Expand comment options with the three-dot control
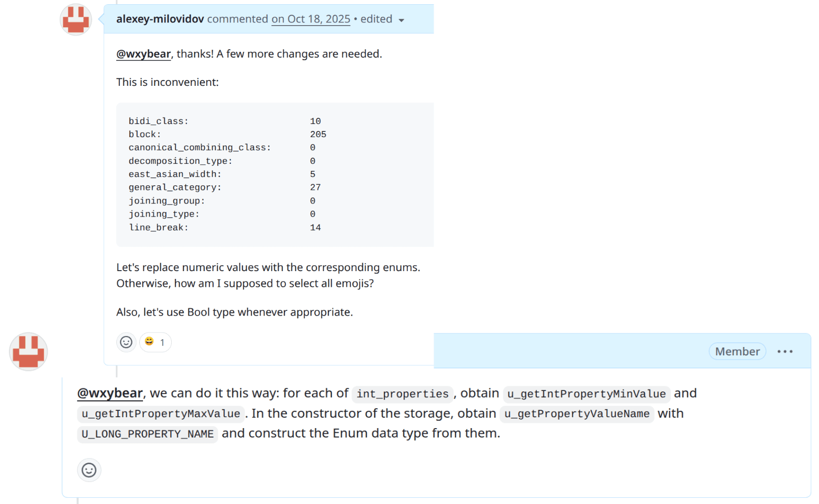Screen dimensions: 819x504 (784, 351)
